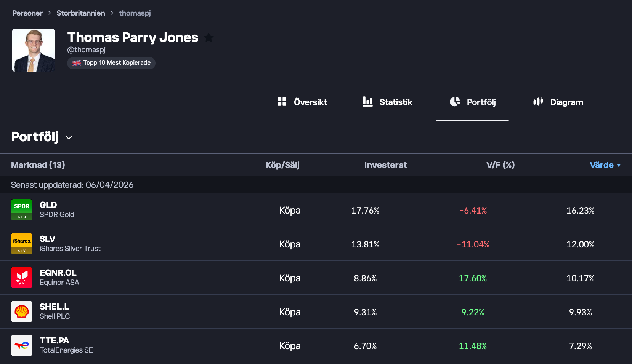Open the Översikt tab
Image resolution: width=632 pixels, height=364 pixels.
[302, 102]
